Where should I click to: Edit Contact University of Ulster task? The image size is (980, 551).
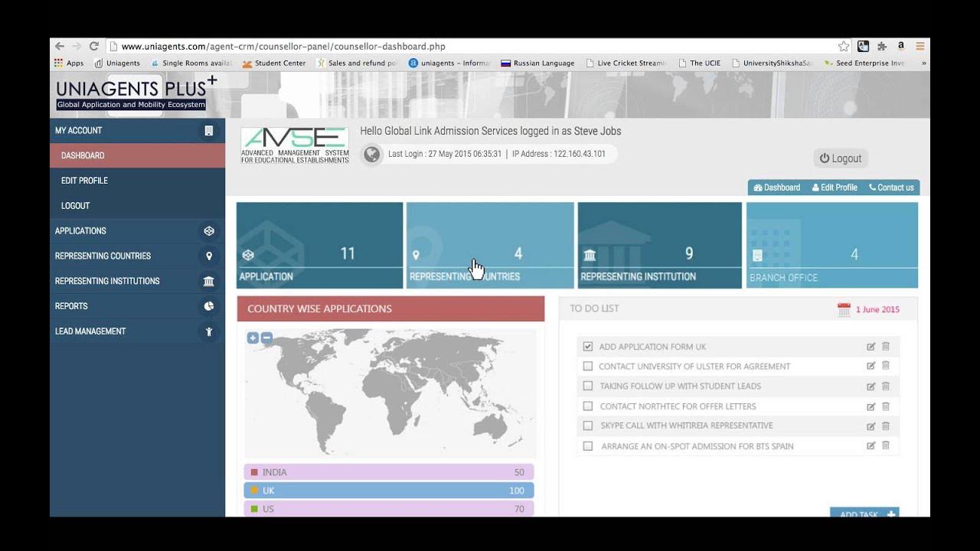tap(871, 366)
